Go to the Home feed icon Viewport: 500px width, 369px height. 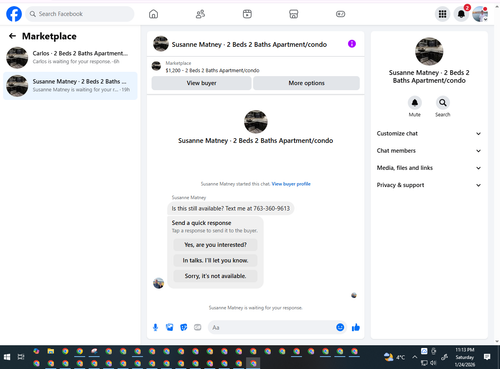click(x=153, y=14)
